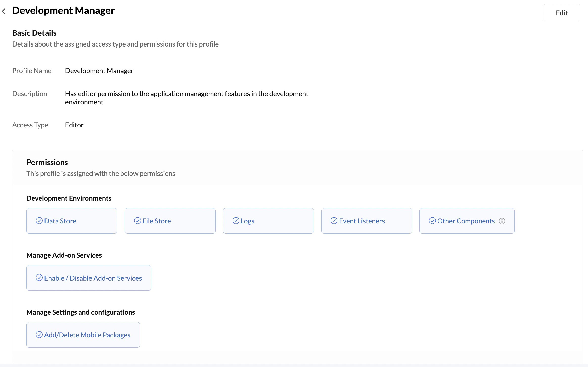Click the Development Environments section label
Screen dimensions: 588x367
click(69, 198)
